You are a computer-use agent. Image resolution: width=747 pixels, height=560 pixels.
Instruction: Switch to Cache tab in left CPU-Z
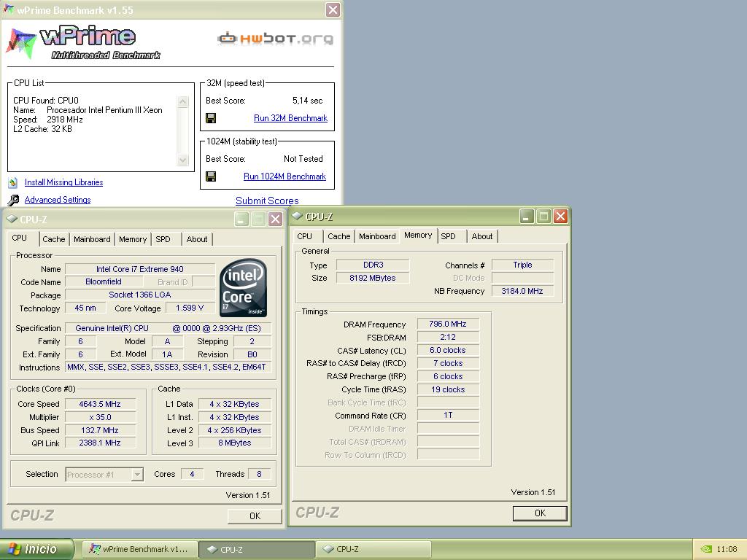tap(54, 239)
